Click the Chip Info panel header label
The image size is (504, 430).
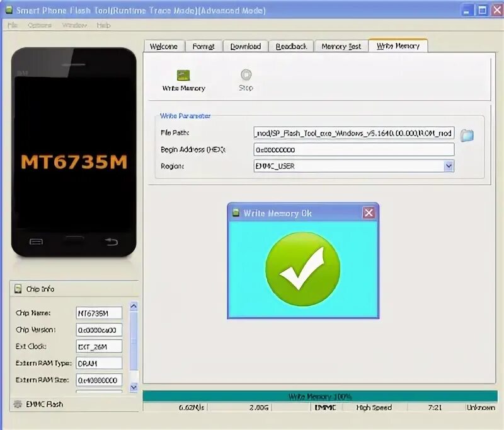click(40, 289)
